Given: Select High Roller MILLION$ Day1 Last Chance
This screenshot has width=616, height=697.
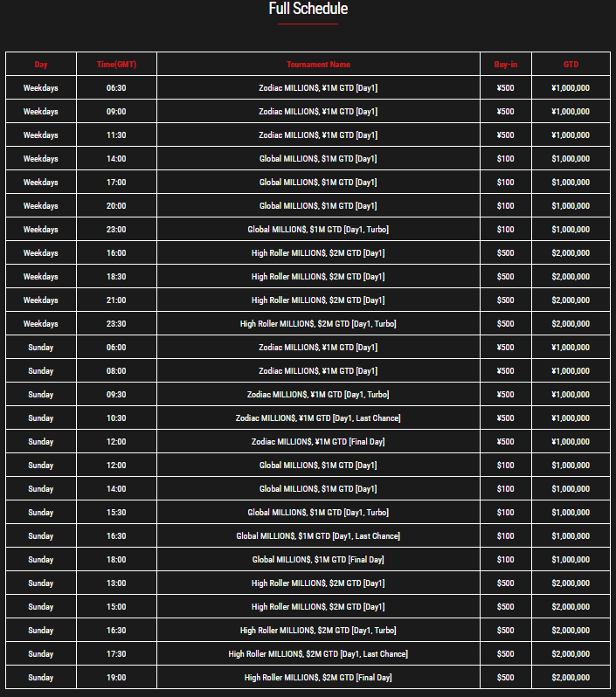Looking at the screenshot, I should point(318,654).
